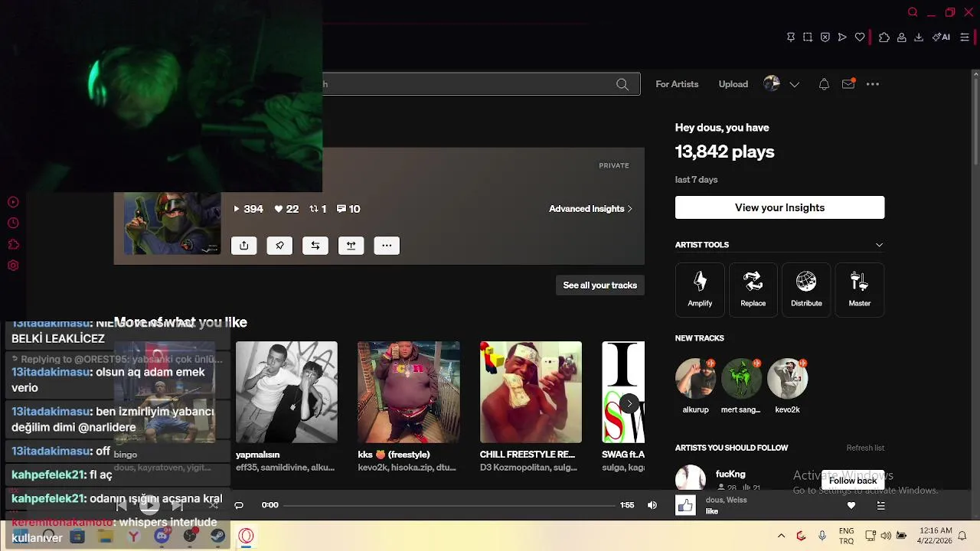The height and width of the screenshot is (551, 980).
Task: Toggle shuffle in the player bar
Action: click(214, 505)
